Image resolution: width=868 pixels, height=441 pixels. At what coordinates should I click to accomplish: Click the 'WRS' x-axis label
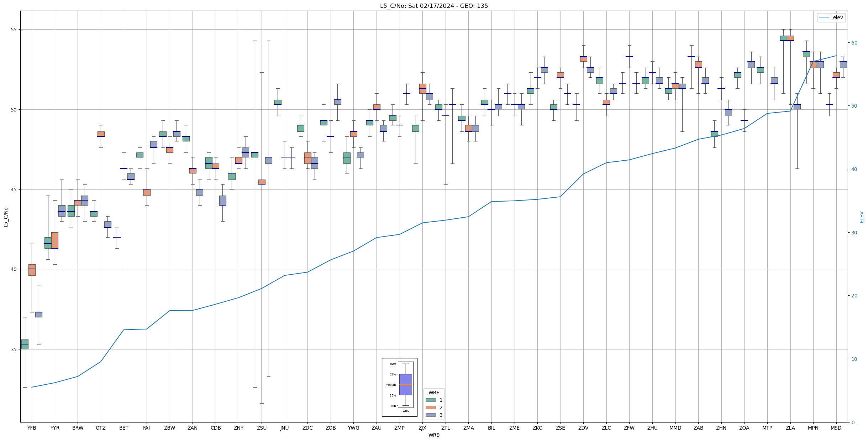[x=434, y=435]
